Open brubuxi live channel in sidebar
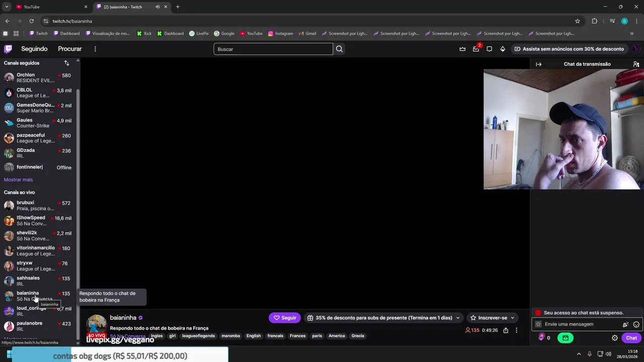This screenshot has height=362, width=644. tap(38, 206)
